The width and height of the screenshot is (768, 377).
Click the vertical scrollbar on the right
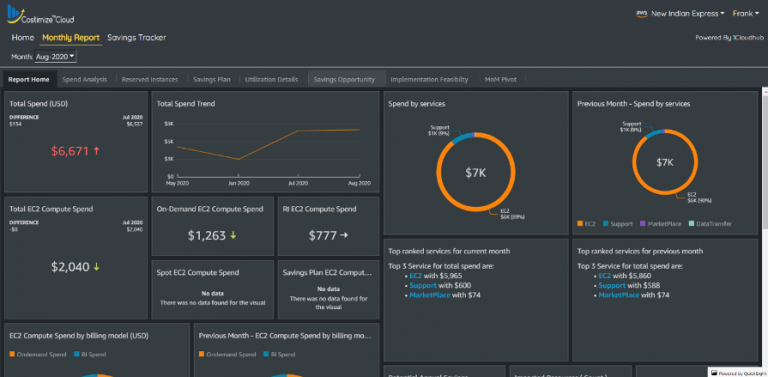pos(765,157)
